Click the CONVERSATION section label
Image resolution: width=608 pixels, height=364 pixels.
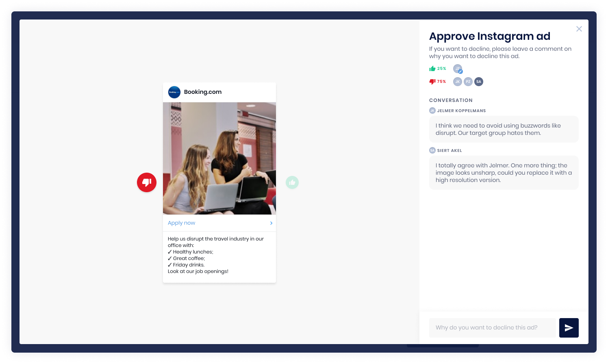click(451, 100)
